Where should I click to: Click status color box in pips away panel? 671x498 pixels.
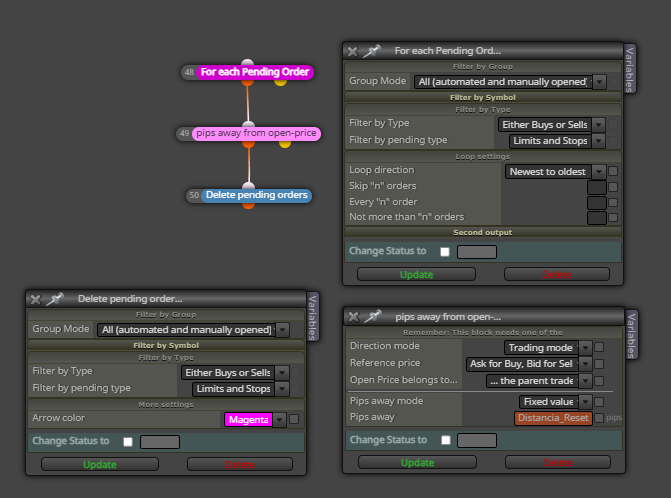[x=477, y=440]
